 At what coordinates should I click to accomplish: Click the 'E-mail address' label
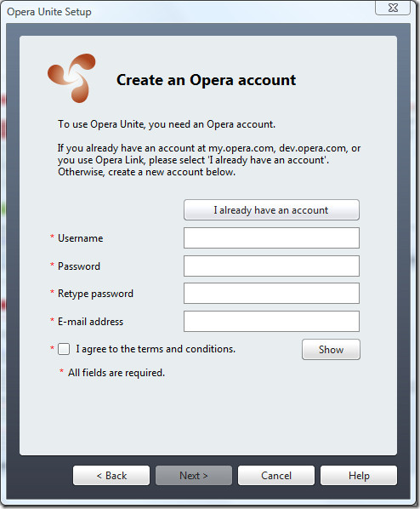point(90,322)
